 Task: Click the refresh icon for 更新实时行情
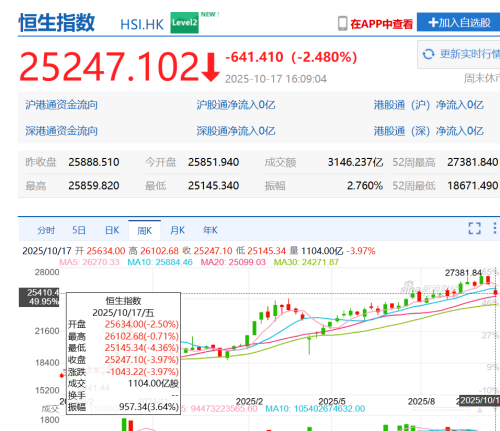[x=429, y=54]
